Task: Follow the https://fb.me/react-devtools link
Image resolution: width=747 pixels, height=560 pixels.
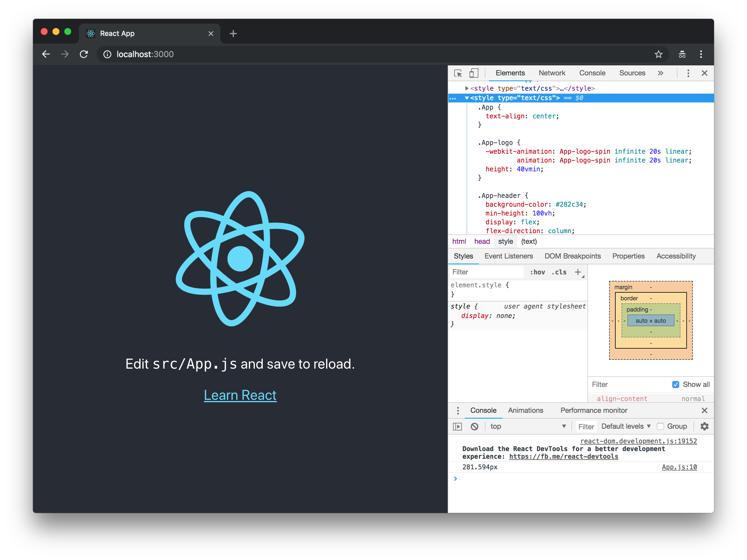Action: coord(563,457)
